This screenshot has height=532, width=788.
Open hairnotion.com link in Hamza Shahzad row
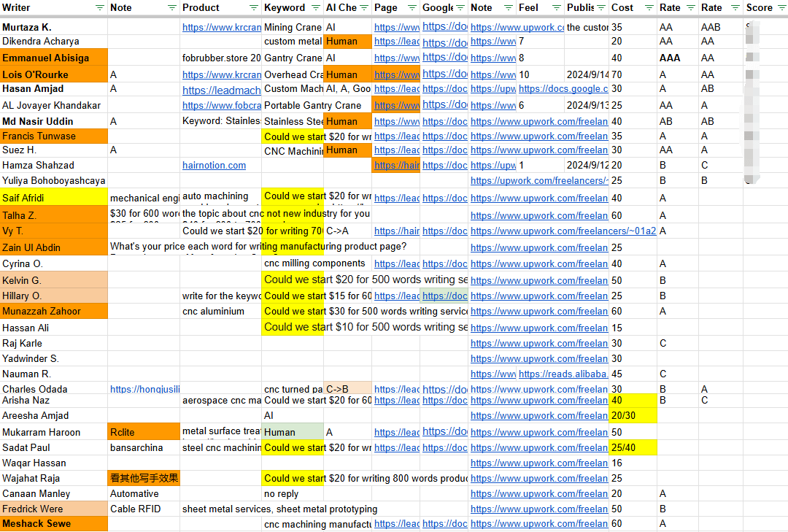point(214,166)
